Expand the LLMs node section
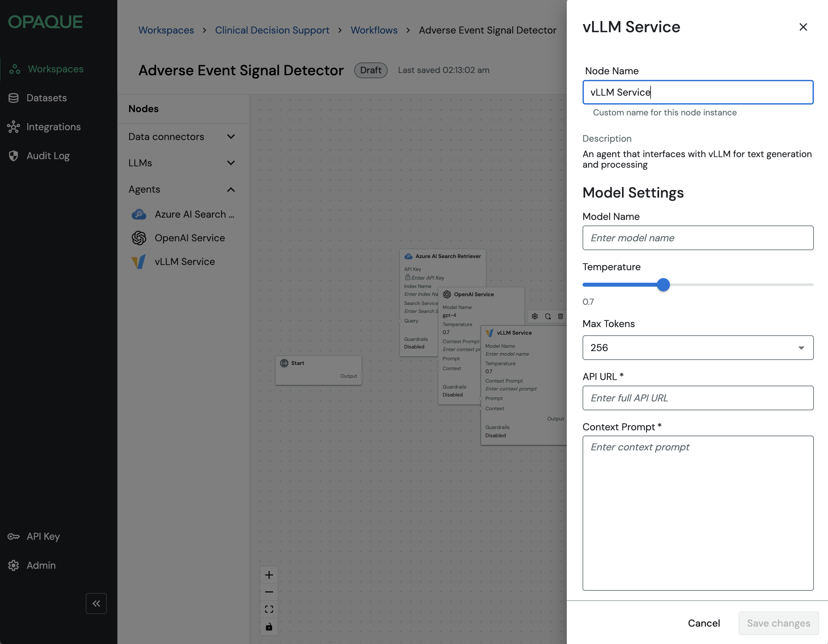 (x=231, y=163)
